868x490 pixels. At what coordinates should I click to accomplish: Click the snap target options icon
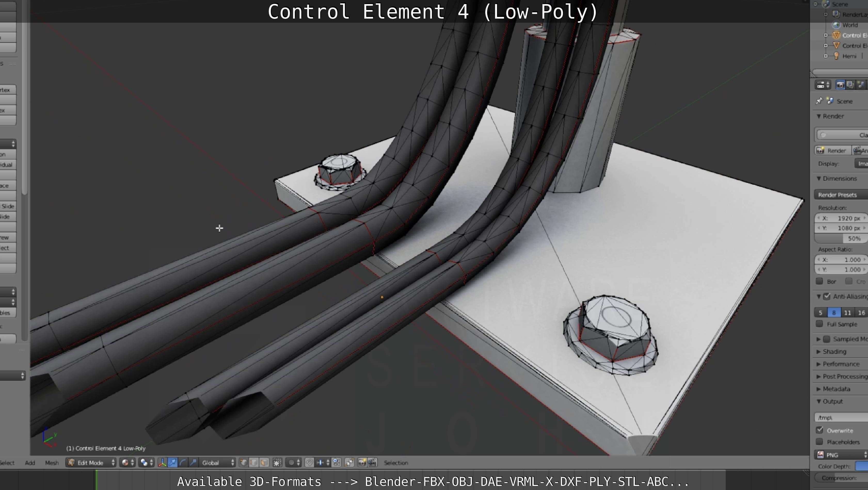336,463
